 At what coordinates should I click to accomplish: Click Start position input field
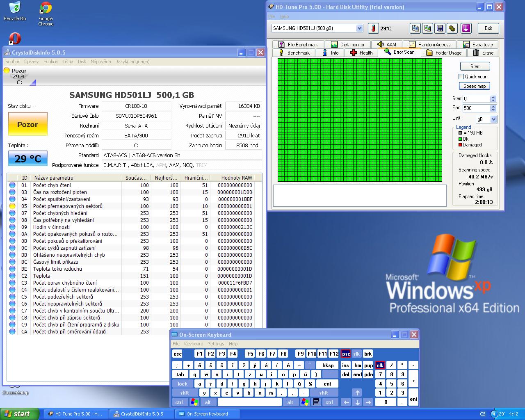click(476, 98)
